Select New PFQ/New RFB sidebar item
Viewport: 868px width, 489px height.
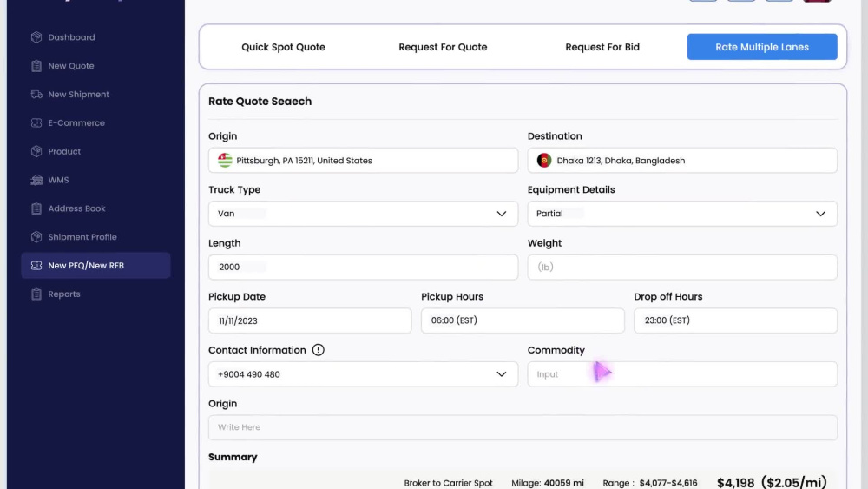(95, 265)
